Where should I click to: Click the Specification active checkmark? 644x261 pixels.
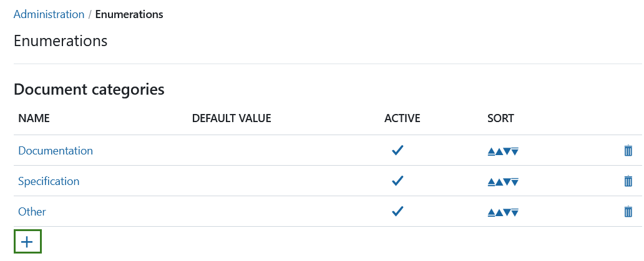pos(397,181)
